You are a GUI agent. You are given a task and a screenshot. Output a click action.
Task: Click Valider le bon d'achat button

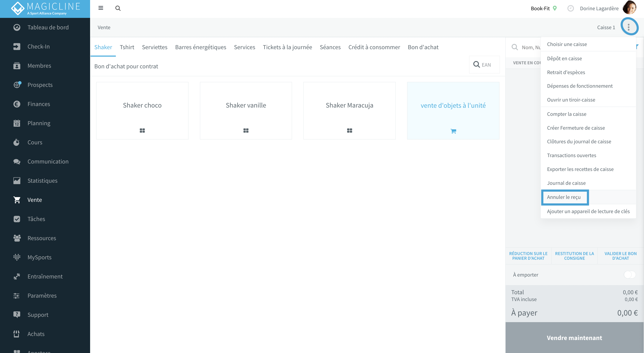coord(620,256)
